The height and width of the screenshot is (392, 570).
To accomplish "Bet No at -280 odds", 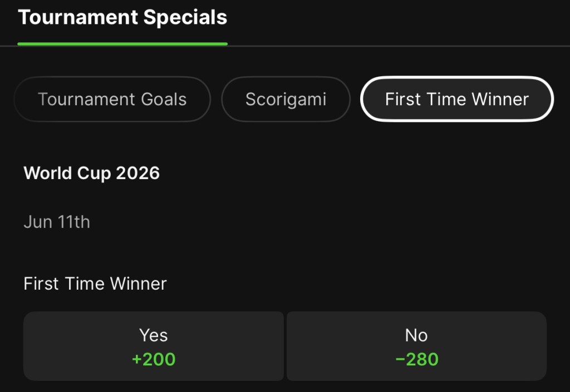I will (416, 346).
